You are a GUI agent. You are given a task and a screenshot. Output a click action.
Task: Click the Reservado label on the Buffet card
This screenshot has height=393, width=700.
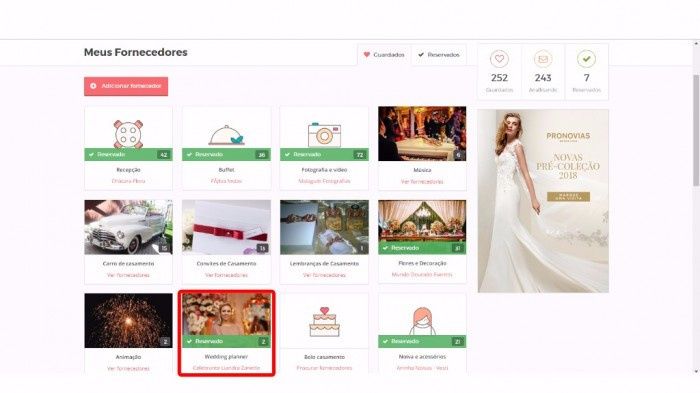click(209, 154)
